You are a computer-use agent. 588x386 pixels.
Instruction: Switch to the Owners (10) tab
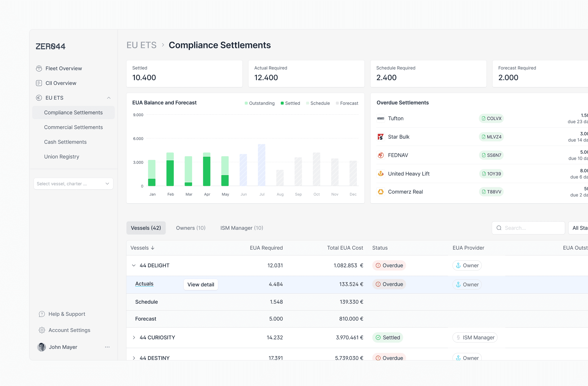pos(191,228)
